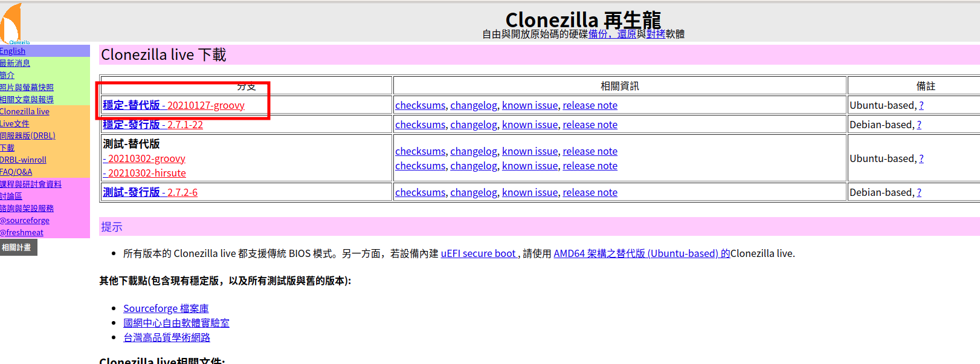Open 最新消息 in the sidebar

click(x=15, y=63)
